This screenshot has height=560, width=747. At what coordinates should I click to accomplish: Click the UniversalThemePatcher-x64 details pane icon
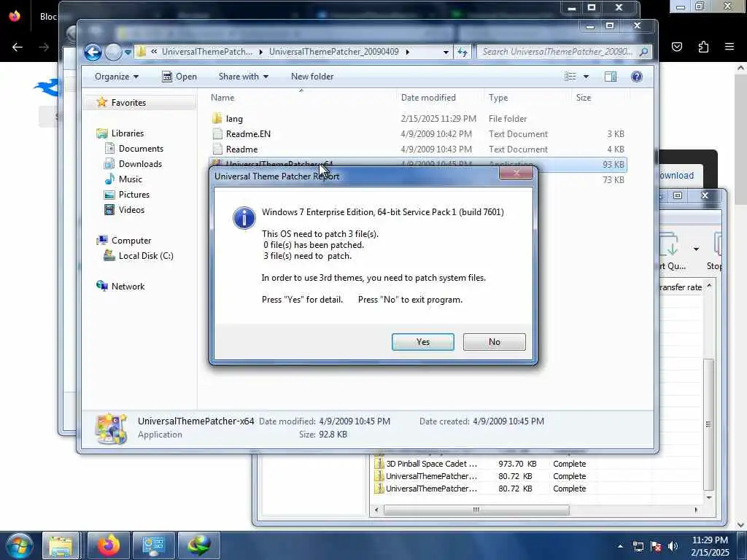click(112, 429)
